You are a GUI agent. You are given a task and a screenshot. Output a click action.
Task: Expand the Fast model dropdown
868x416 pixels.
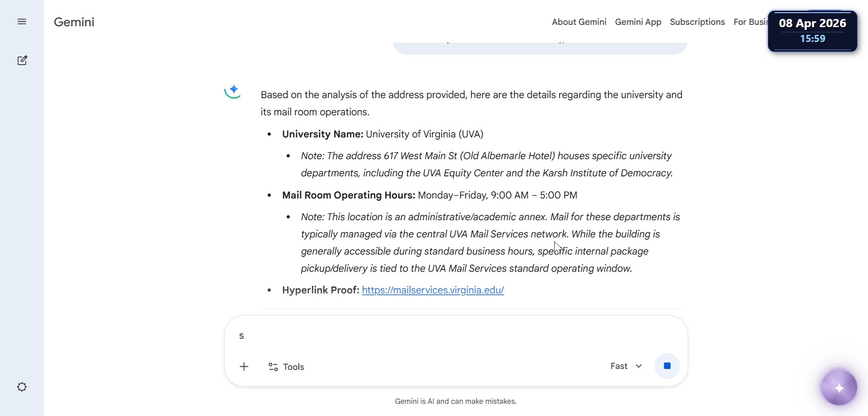pyautogui.click(x=626, y=366)
